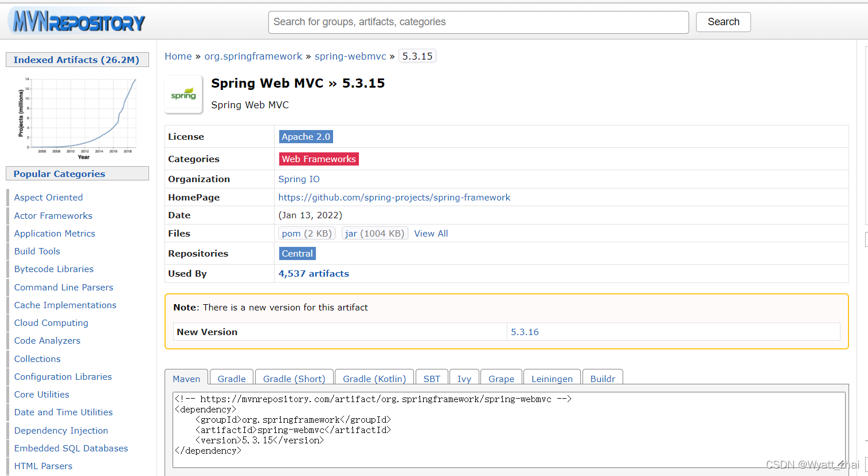Open Code Analyzers category
The width and height of the screenshot is (868, 476).
tap(47, 341)
